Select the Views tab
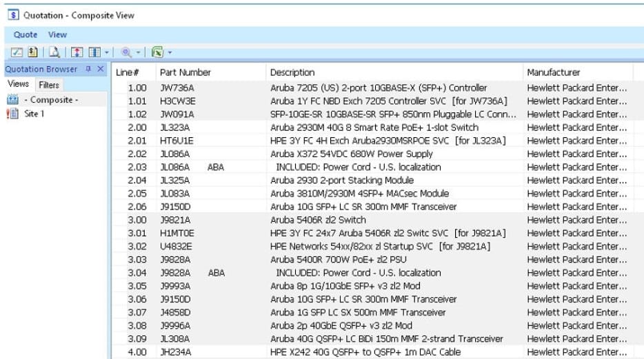 pos(19,84)
